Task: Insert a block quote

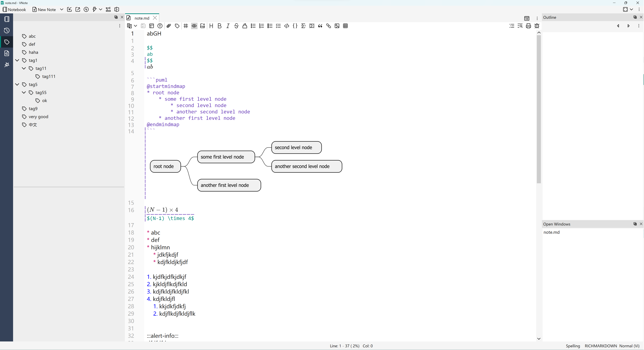Action: point(320,26)
